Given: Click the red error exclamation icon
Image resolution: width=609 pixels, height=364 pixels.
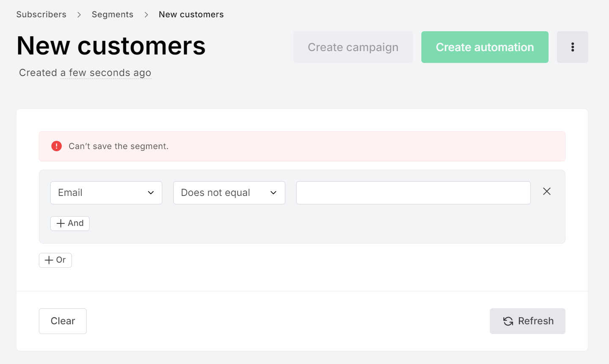Looking at the screenshot, I should (x=56, y=146).
